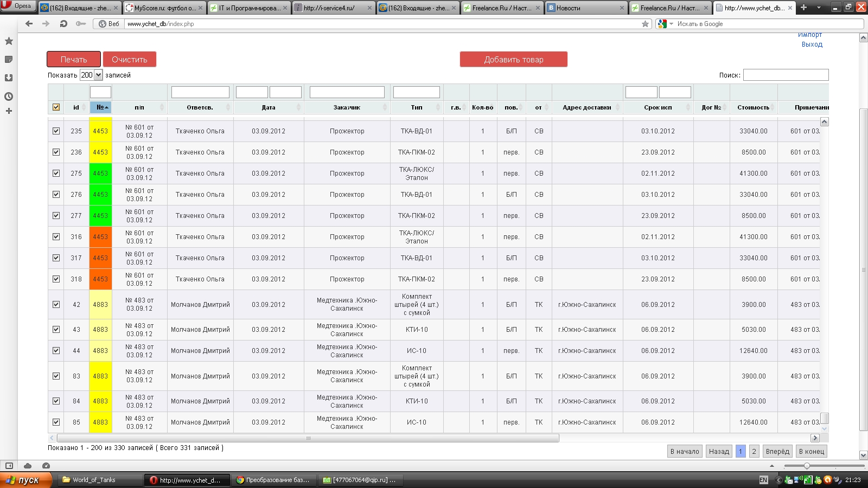Image resolution: width=868 pixels, height=488 pixels.
Task: Open Opera Link cloud icon in status bar
Action: (28, 466)
